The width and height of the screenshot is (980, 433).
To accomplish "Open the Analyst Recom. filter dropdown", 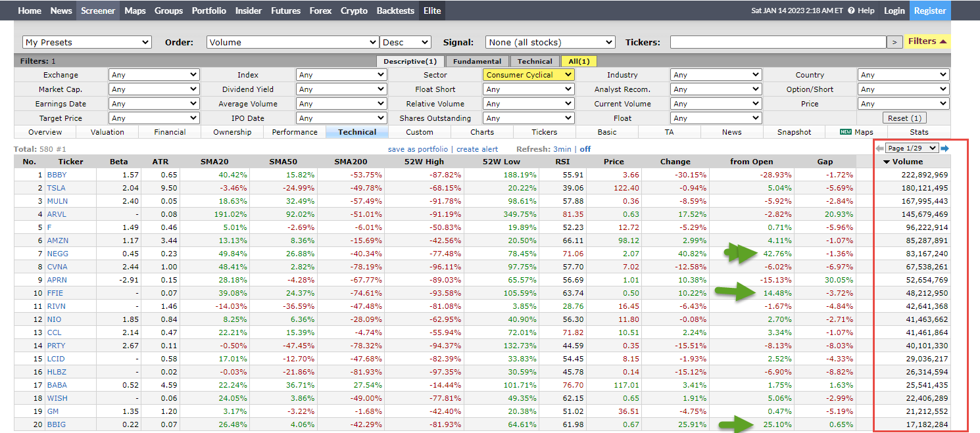I will point(716,89).
